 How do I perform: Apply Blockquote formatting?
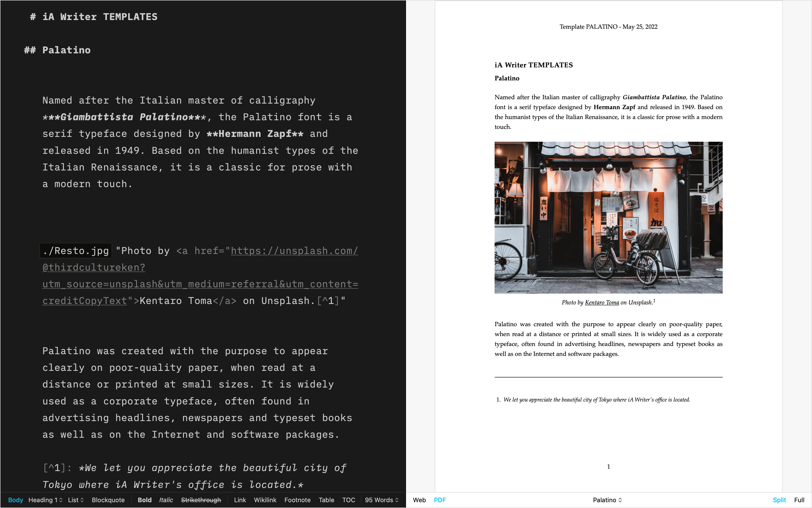tap(108, 500)
